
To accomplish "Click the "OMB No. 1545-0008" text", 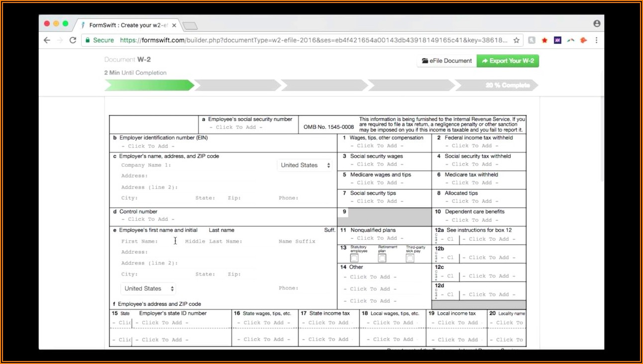I will coord(329,127).
